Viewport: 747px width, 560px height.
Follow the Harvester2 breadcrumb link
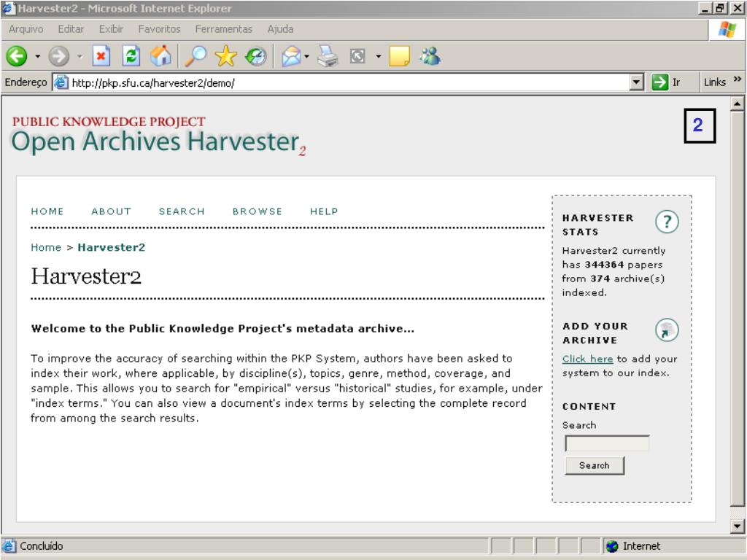click(112, 248)
